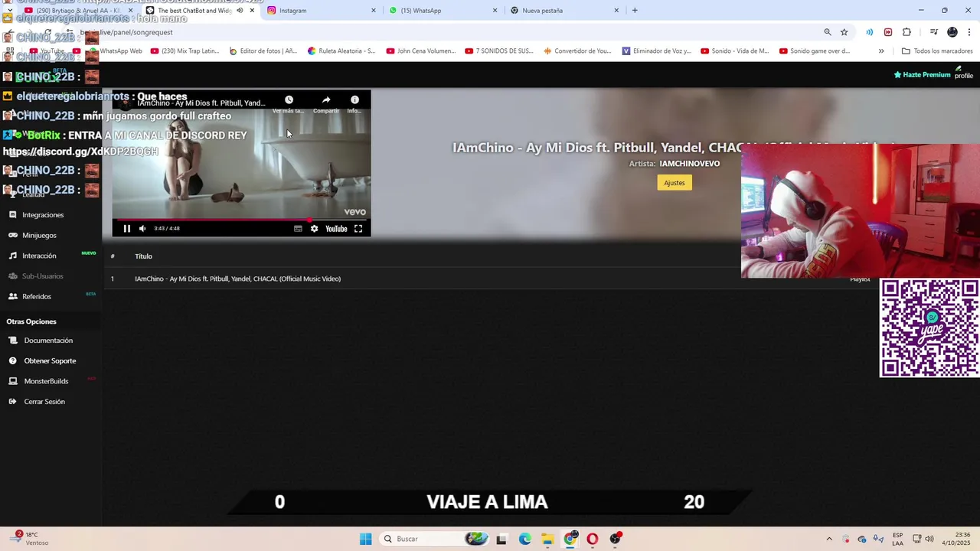Open video on YouTube logo link

(336, 229)
